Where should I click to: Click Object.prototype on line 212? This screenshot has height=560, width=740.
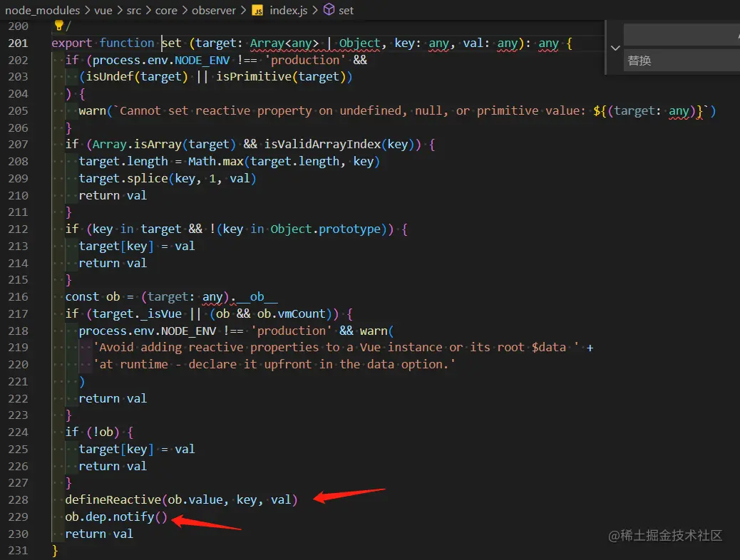[325, 229]
